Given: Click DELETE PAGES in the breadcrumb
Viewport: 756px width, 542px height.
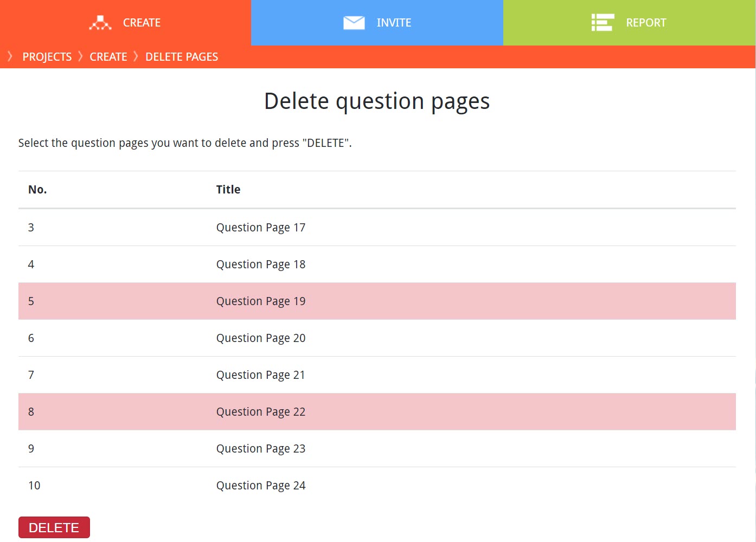Looking at the screenshot, I should point(182,57).
